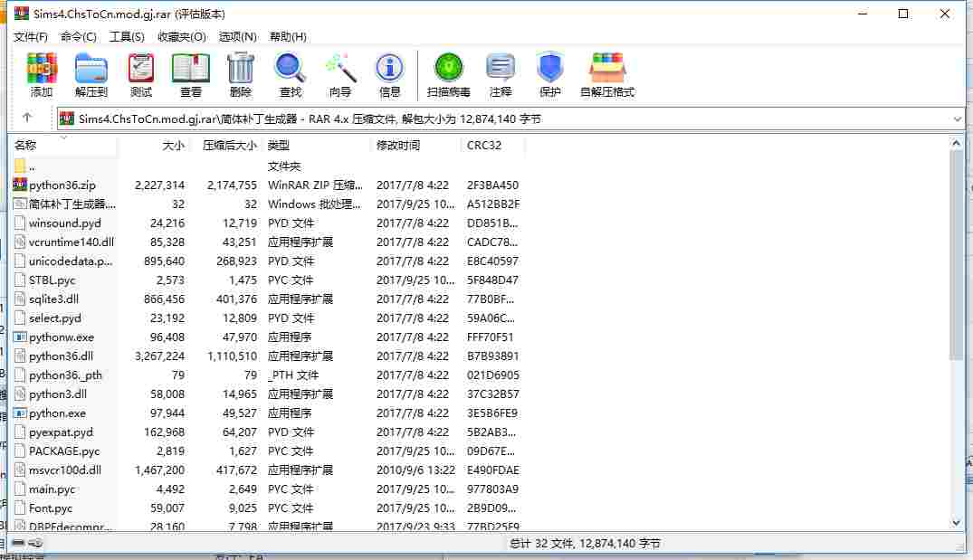This screenshot has height=560, width=973.
Task: Click the parent folder '..' icon
Action: point(20,166)
